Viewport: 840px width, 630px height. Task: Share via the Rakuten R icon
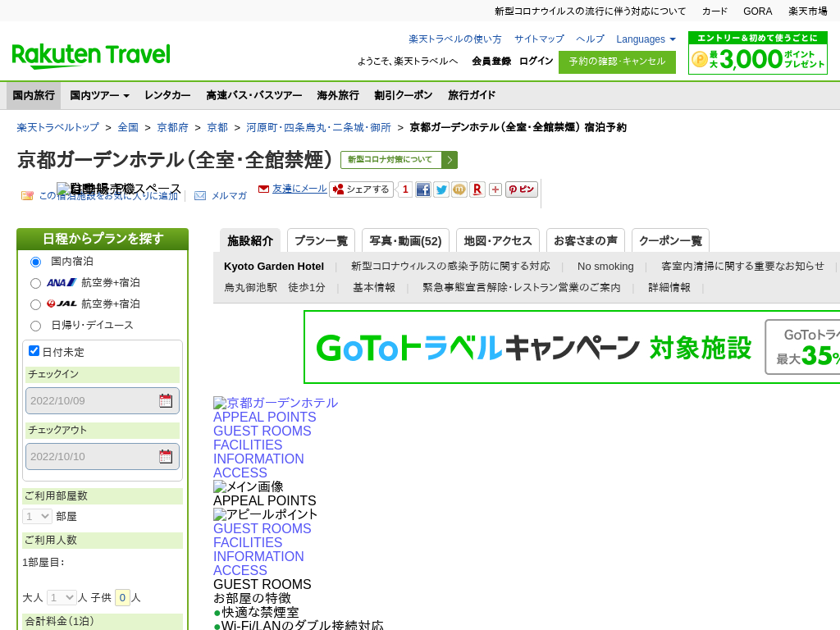(x=477, y=189)
